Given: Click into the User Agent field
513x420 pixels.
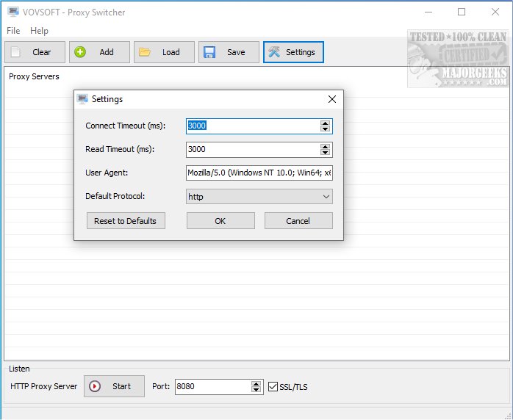Looking at the screenshot, I should pyautogui.click(x=259, y=173).
